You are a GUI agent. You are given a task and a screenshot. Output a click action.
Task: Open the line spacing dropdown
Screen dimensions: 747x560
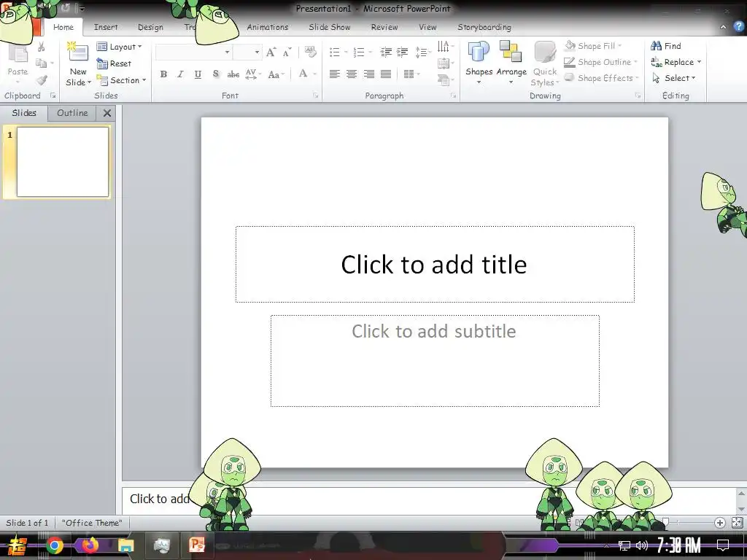[x=424, y=52]
